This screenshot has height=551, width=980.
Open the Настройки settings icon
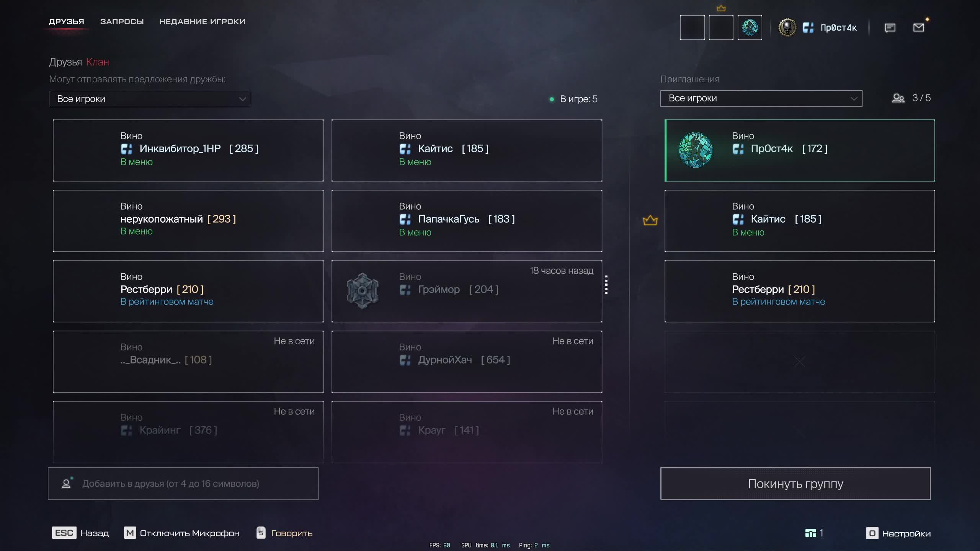click(872, 533)
